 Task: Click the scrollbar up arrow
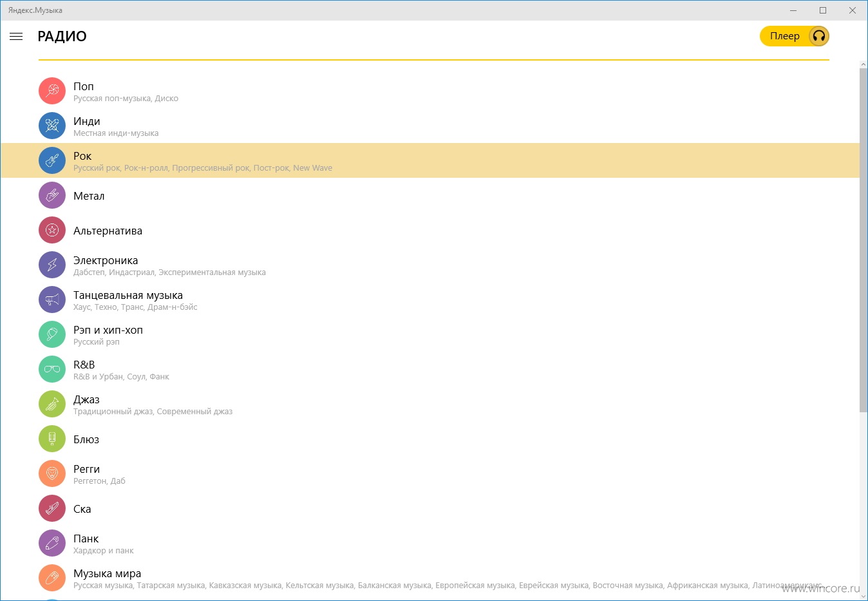coord(863,64)
